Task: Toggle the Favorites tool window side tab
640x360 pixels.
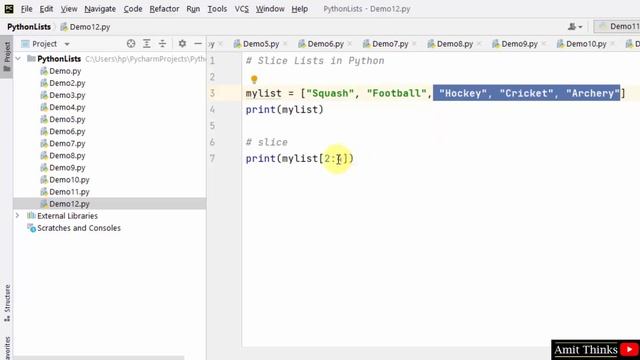Action: [7, 347]
